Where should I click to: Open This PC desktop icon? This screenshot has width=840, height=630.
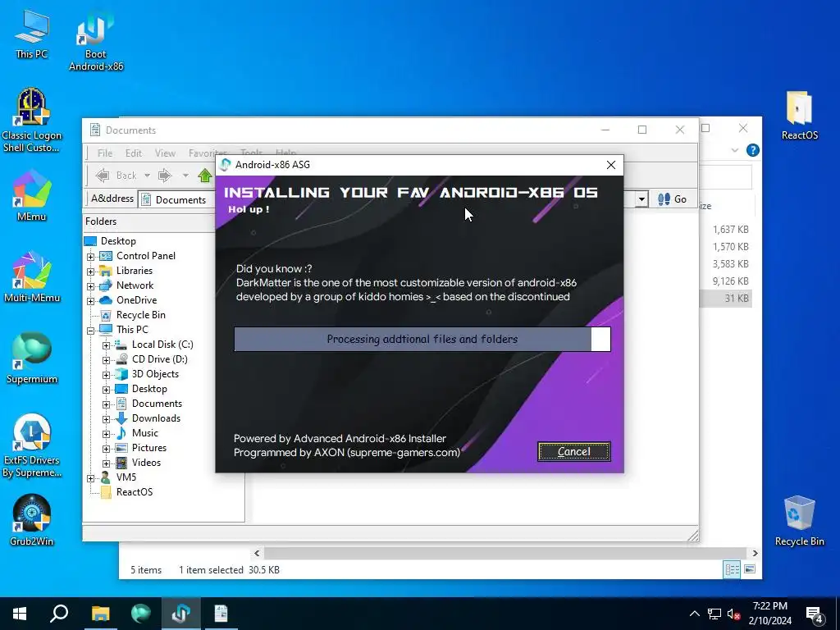(x=32, y=33)
